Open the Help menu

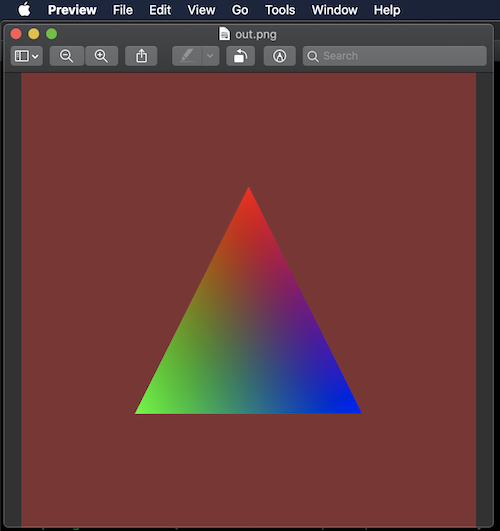387,10
